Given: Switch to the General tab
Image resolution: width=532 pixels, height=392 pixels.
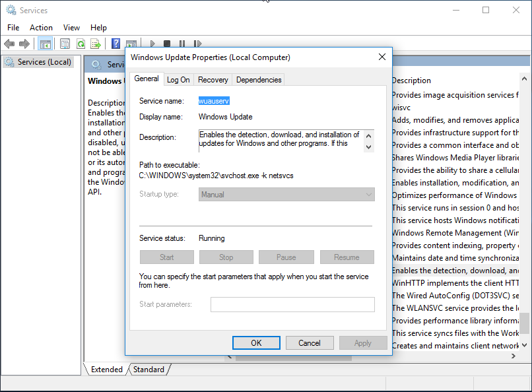Looking at the screenshot, I should [147, 79].
